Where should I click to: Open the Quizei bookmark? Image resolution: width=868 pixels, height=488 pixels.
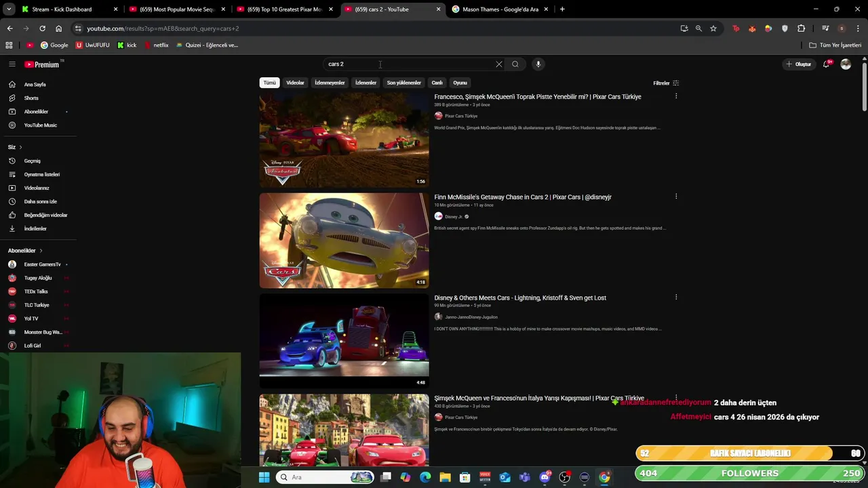click(207, 45)
